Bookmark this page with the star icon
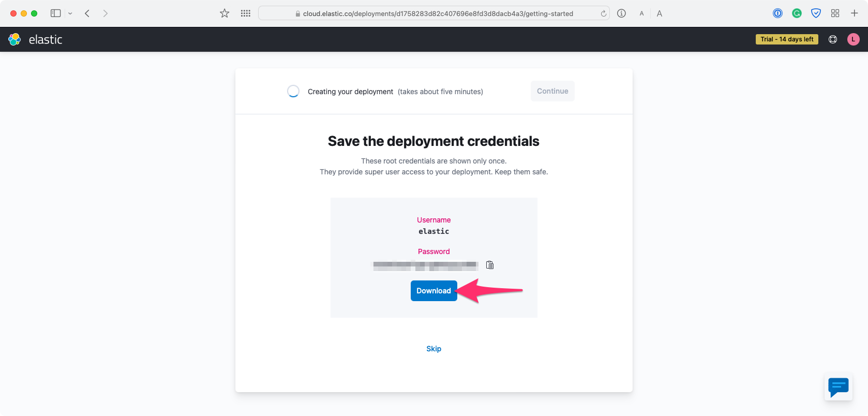Viewport: 868px width, 416px height. [x=225, y=13]
